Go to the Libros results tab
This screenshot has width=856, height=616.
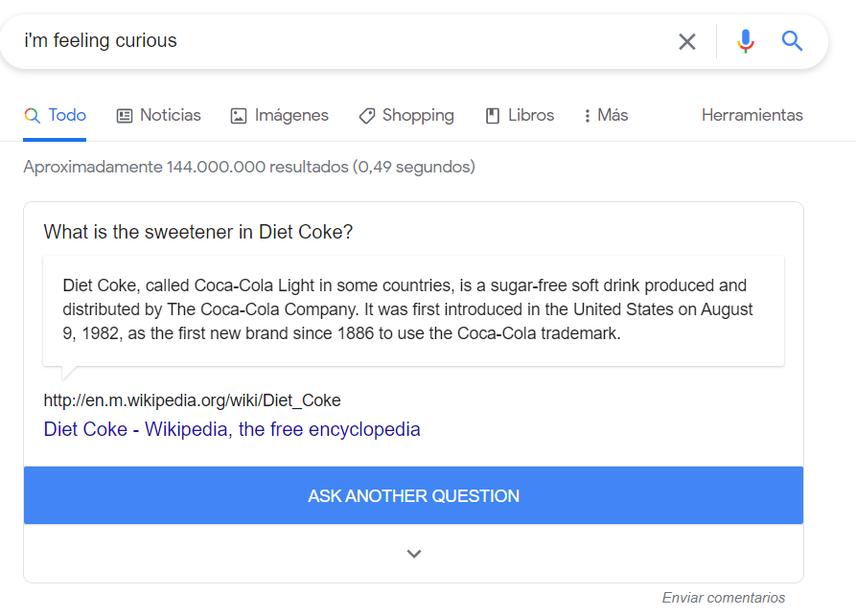click(531, 116)
